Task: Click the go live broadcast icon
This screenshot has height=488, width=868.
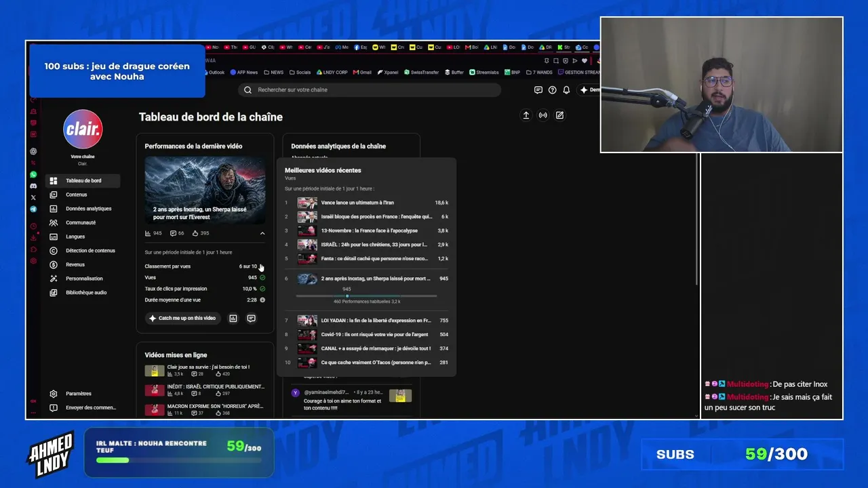Action: (542, 115)
